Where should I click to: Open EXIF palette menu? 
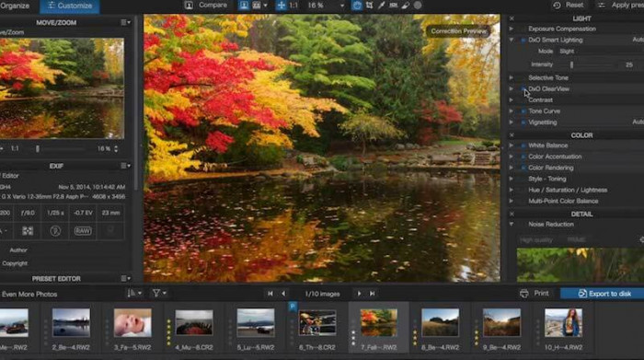pos(126,166)
